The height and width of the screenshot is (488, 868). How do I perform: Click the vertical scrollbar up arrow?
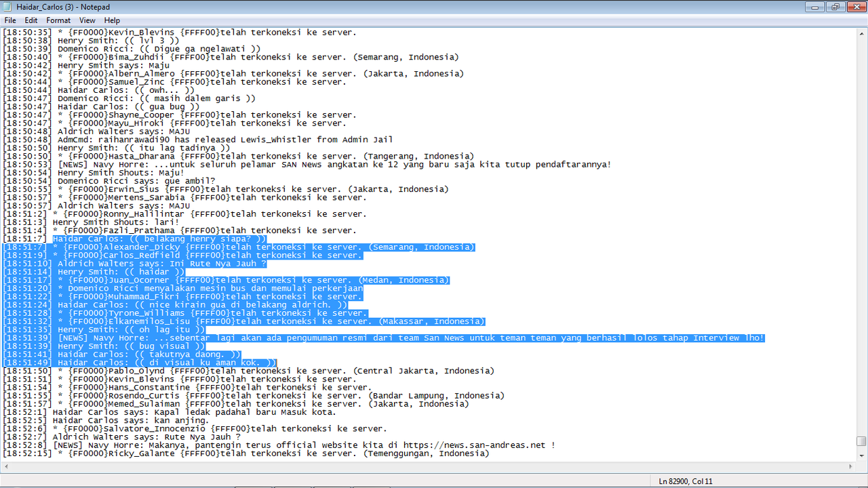861,33
